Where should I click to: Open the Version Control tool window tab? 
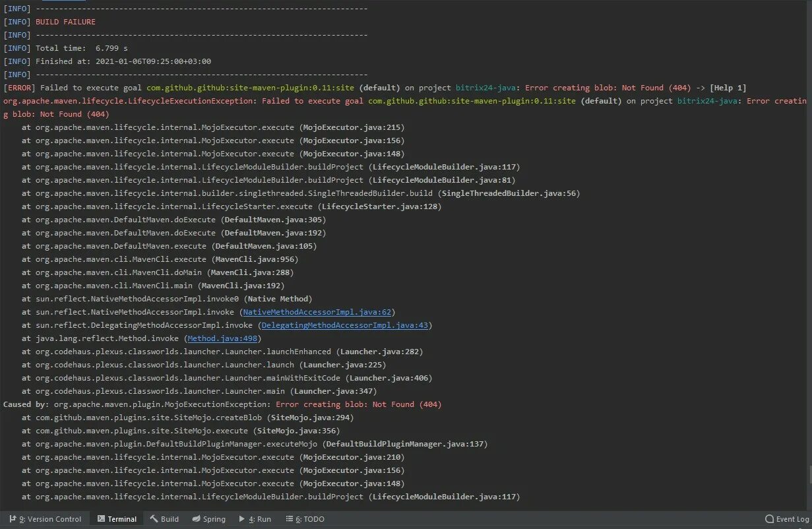click(x=45, y=519)
